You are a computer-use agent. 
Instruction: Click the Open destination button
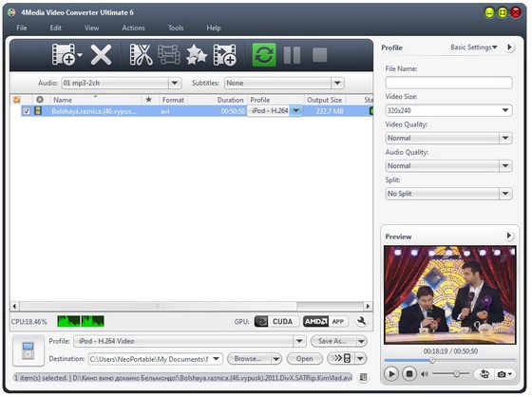tap(304, 359)
